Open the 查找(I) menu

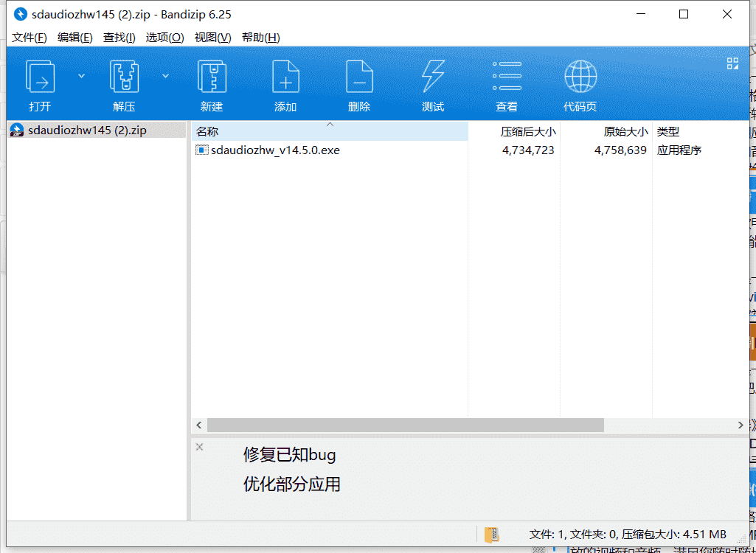pos(119,38)
